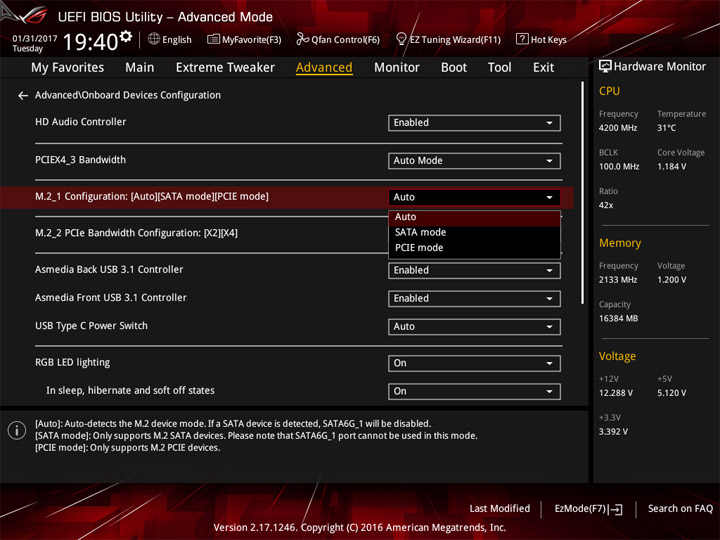Open RGB LED lighting dropdown
Image resolution: width=720 pixels, height=540 pixels.
coord(474,364)
